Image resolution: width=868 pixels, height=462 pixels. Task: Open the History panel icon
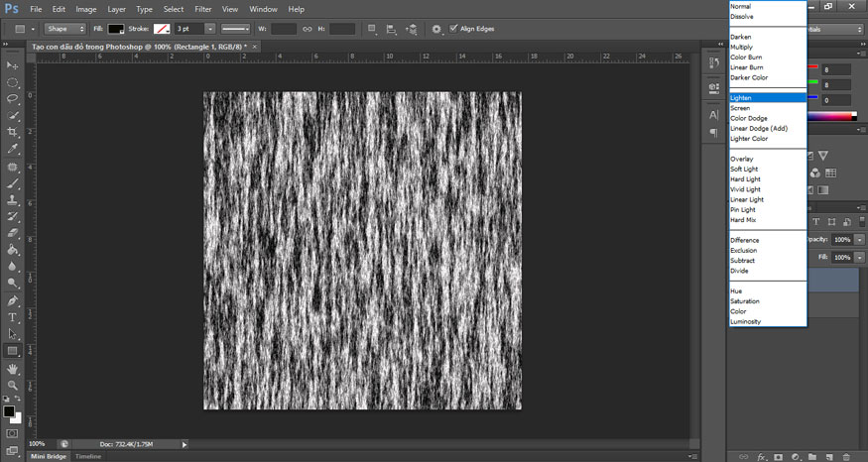click(714, 63)
